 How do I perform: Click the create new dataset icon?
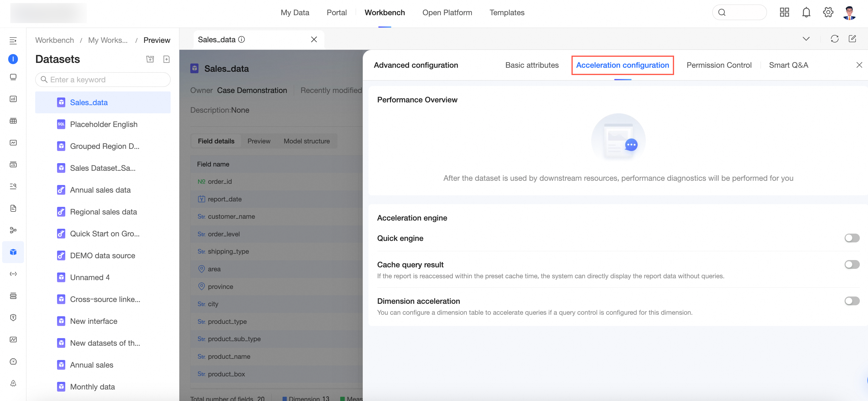pyautogui.click(x=166, y=59)
